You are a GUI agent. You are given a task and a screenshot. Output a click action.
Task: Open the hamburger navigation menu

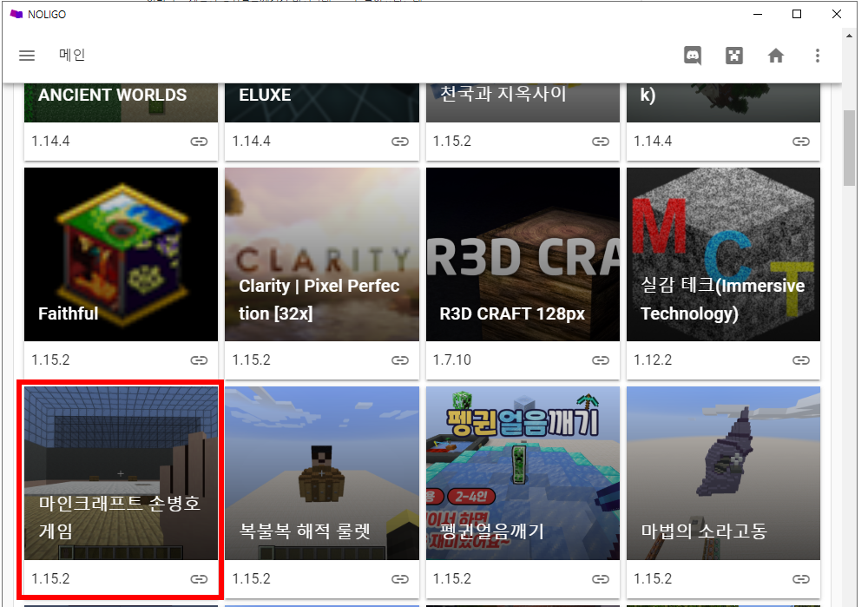tap(27, 56)
